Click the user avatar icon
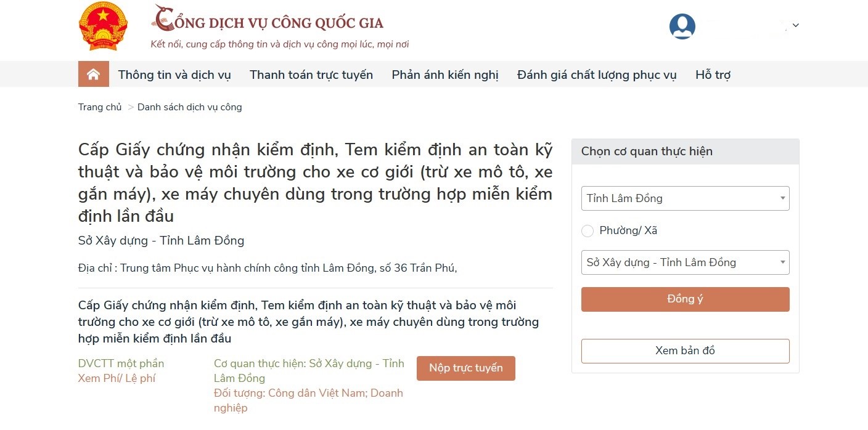This screenshot has width=868, height=430. coord(682,26)
